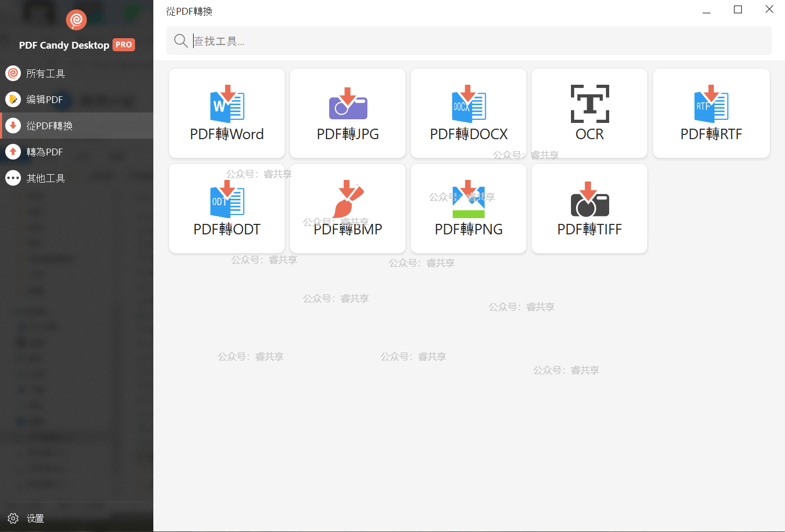The height and width of the screenshot is (532, 785).
Task: Click the 编辑PDF pencil icon
Action: (13, 99)
